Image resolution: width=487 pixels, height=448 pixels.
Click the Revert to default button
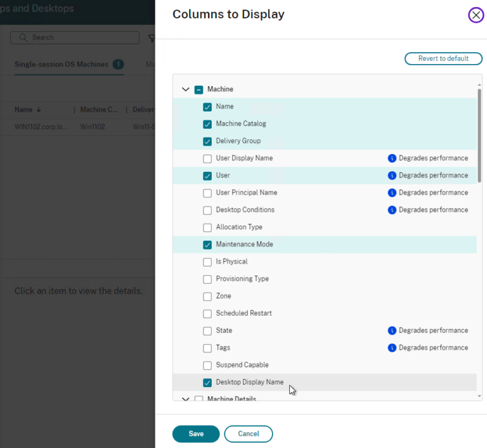coord(443,59)
